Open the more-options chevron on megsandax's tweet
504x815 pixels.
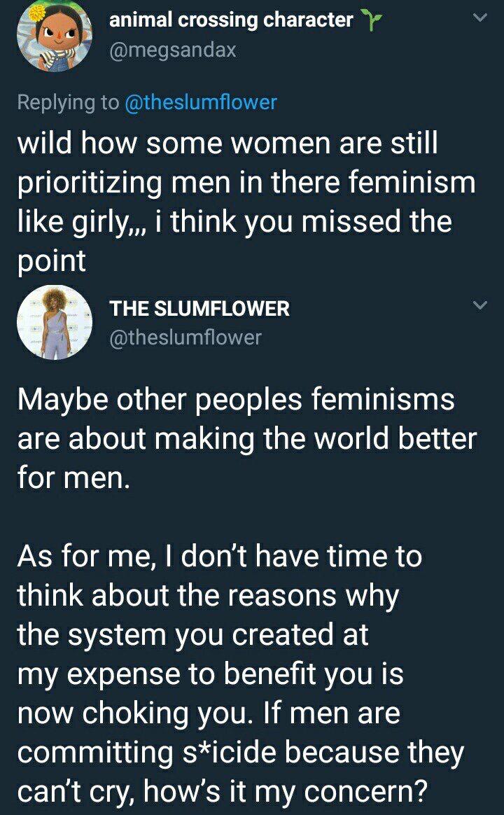pyautogui.click(x=479, y=19)
